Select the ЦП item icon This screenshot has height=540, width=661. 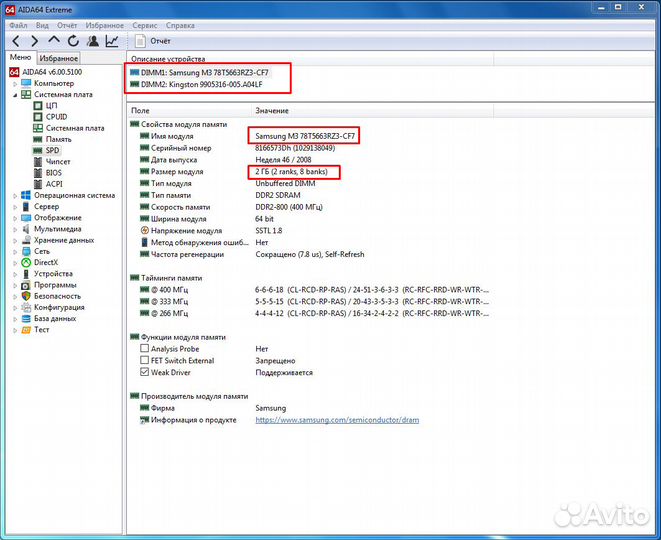pyautogui.click(x=38, y=105)
